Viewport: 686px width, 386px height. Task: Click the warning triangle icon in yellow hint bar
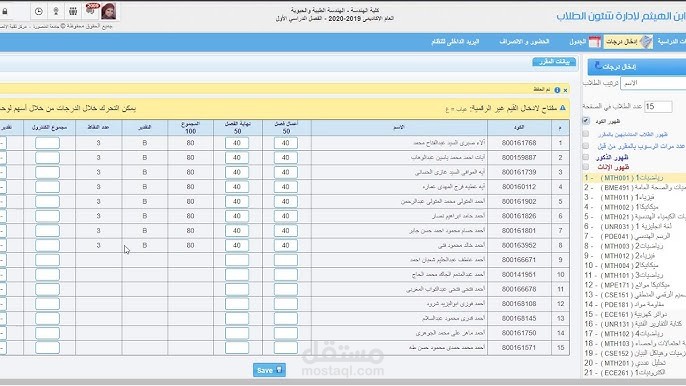click(x=563, y=108)
